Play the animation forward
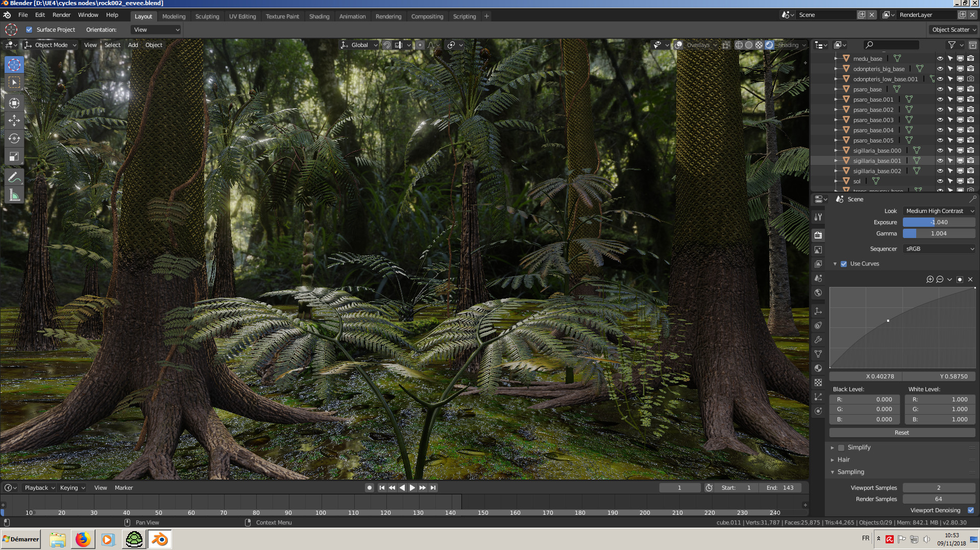 (412, 488)
